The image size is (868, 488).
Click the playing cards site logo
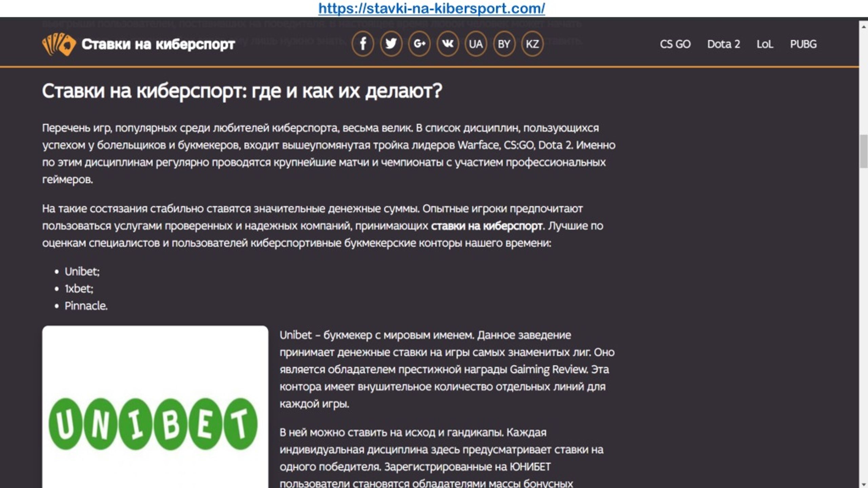[59, 44]
